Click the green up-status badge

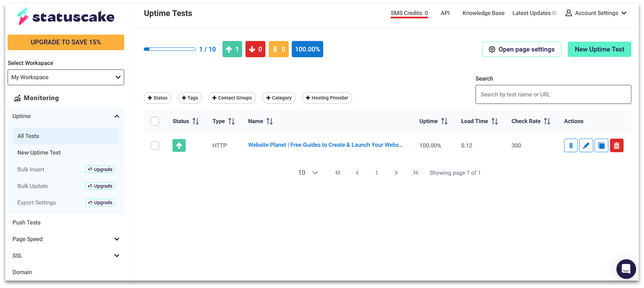(179, 145)
